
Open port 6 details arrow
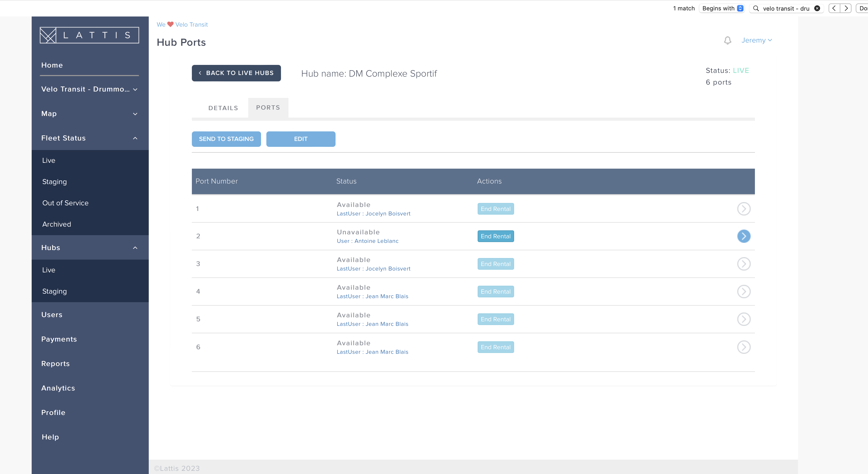[x=743, y=347]
